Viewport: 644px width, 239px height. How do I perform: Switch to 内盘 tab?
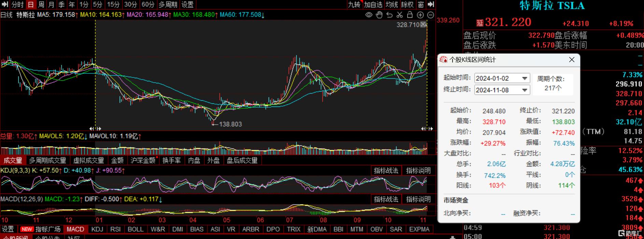[194, 160]
